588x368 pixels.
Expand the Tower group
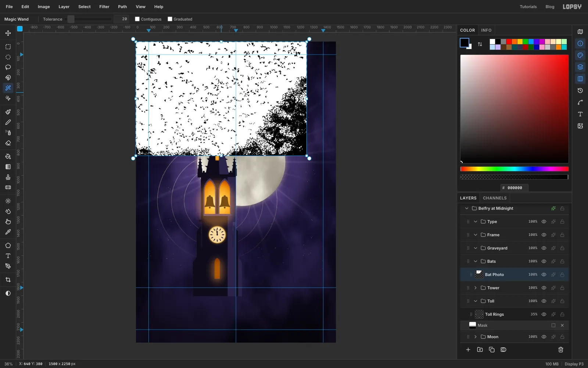pos(476,288)
